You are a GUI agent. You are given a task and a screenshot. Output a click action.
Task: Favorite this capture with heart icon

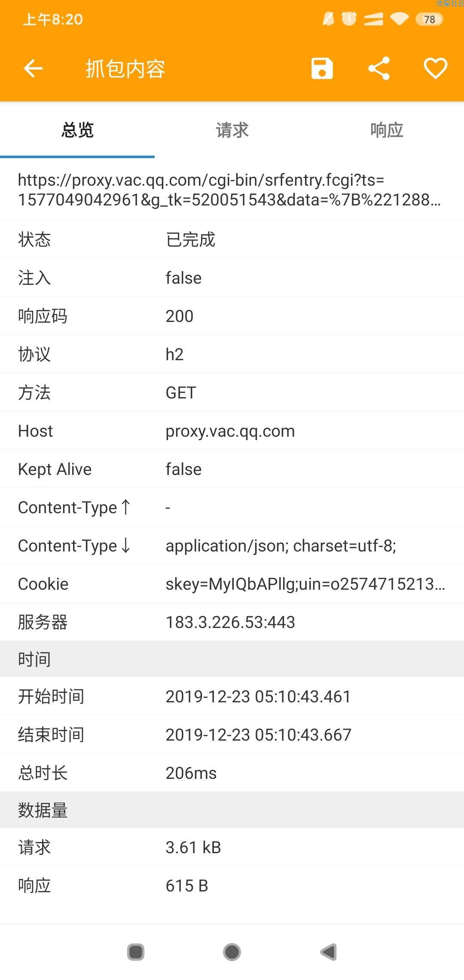pos(435,68)
